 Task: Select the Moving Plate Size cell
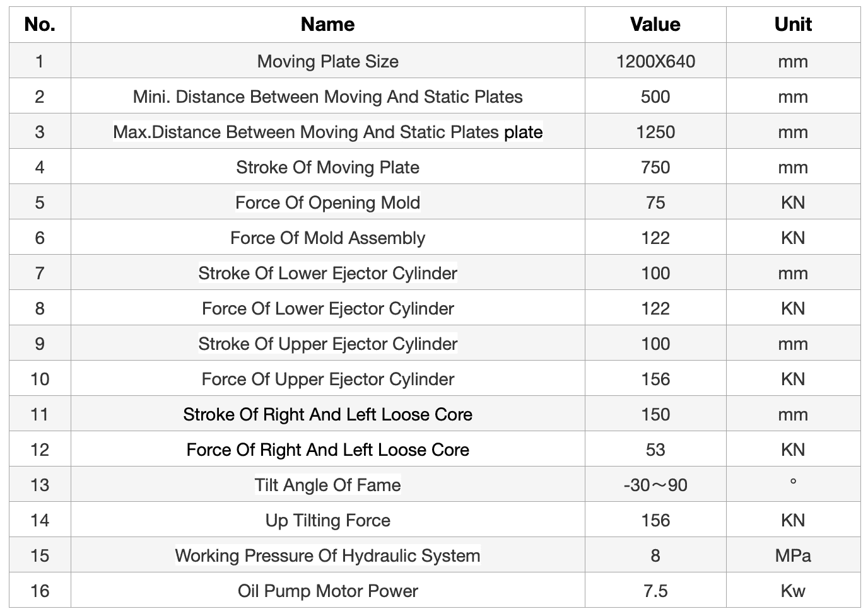[x=327, y=61]
